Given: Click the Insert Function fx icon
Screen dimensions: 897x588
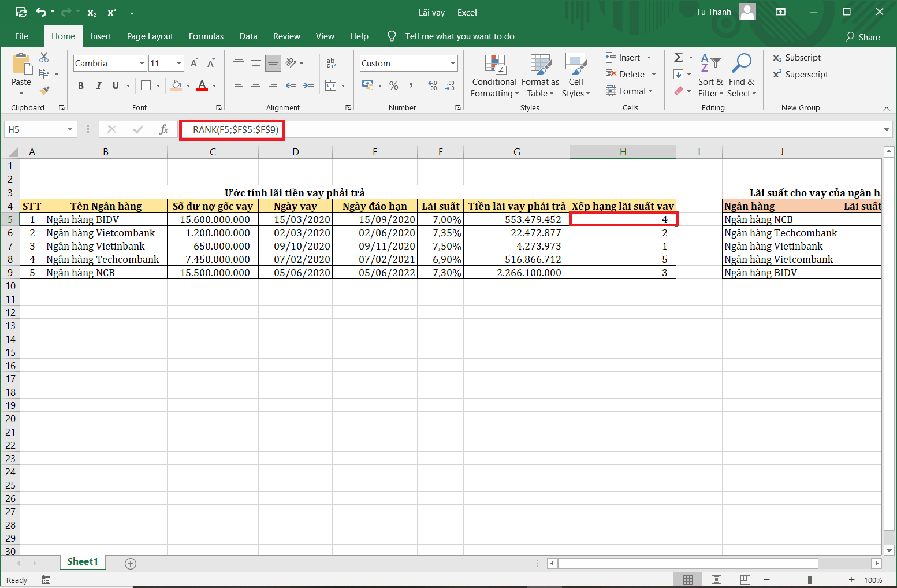Looking at the screenshot, I should (163, 129).
